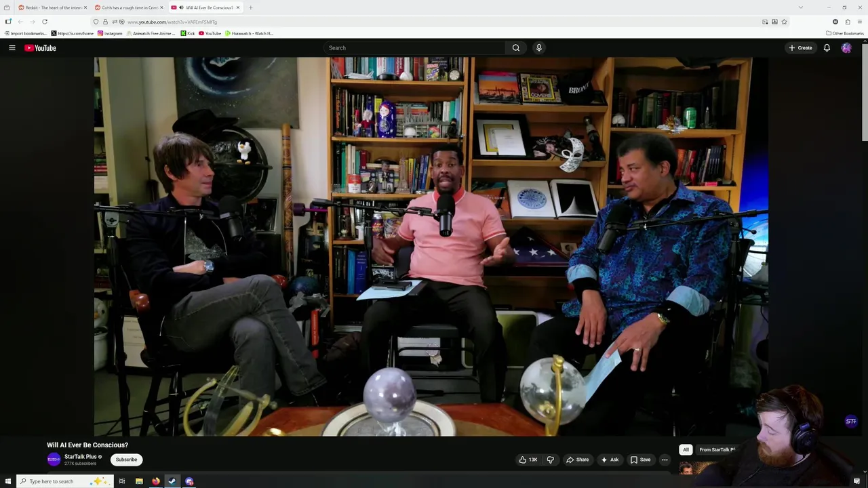
Task: Click the video player to pause
Action: point(431,246)
